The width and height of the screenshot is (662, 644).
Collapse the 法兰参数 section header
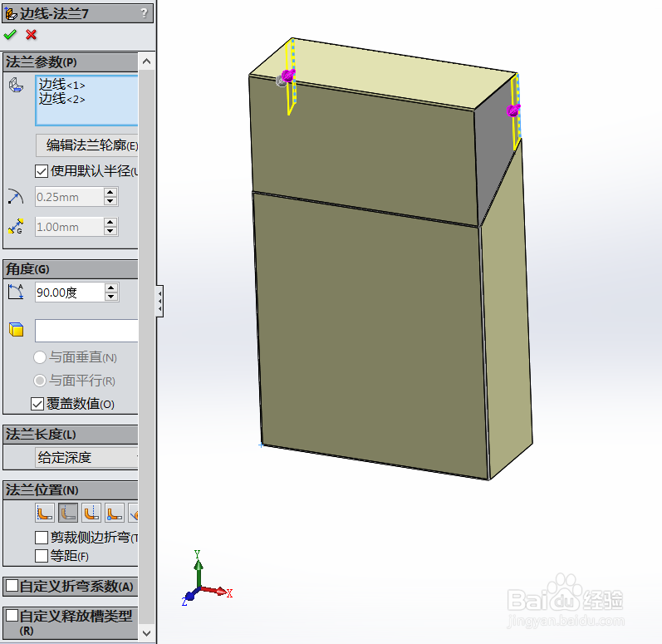click(71, 62)
